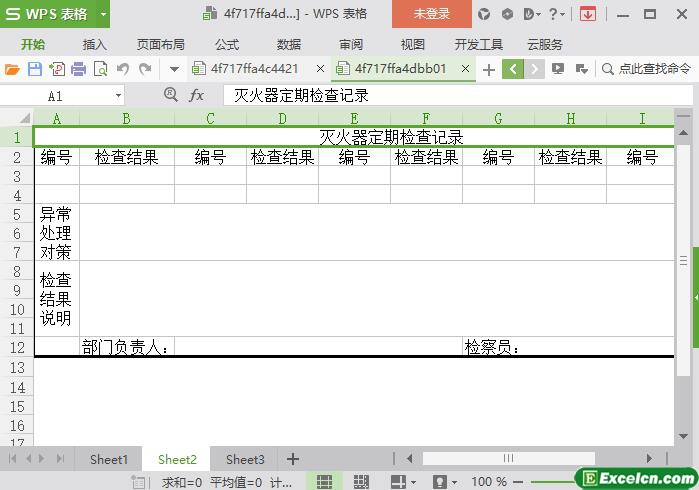This screenshot has height=490, width=699.
Task: Open the 公式 ribbon tab
Action: pyautogui.click(x=227, y=45)
